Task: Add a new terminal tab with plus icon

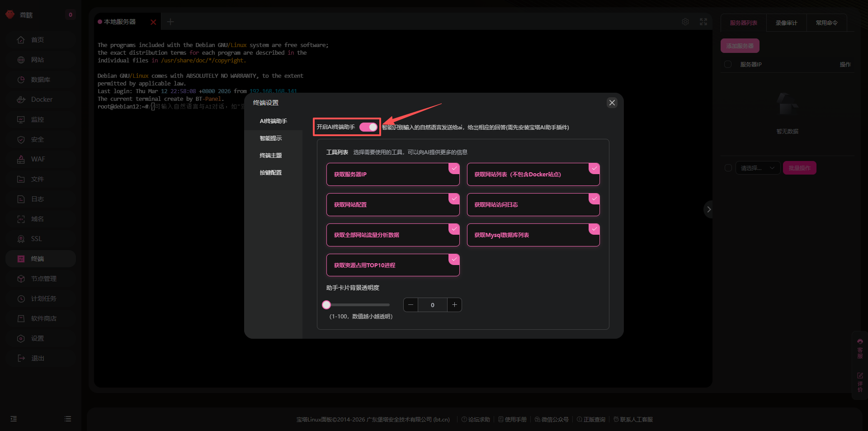Action: [x=170, y=22]
